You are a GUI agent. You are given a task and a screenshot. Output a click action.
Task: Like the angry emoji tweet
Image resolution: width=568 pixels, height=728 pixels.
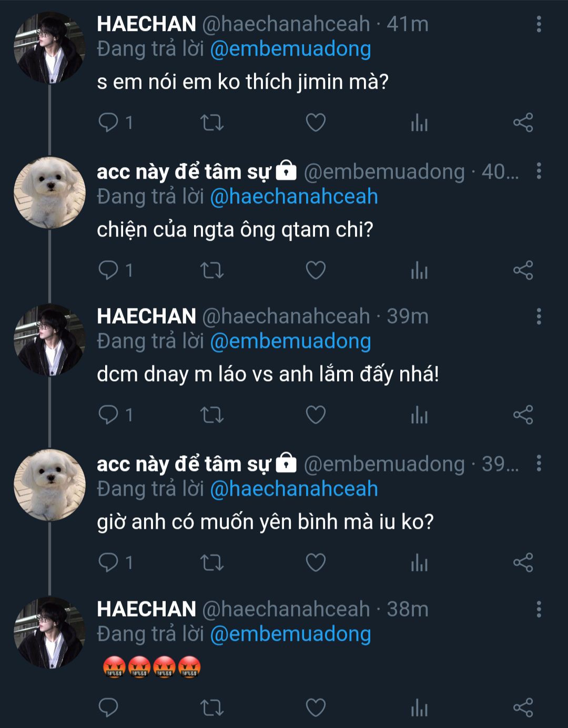pos(316,708)
